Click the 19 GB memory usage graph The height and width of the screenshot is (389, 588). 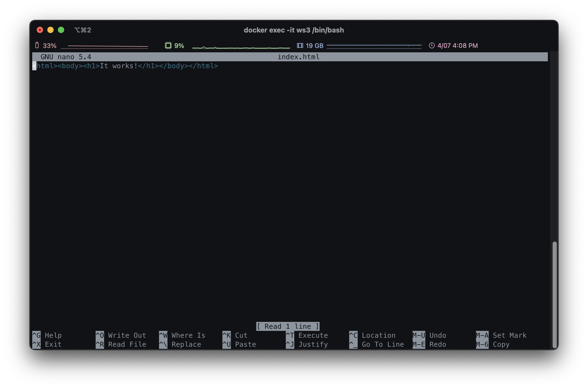click(x=374, y=46)
